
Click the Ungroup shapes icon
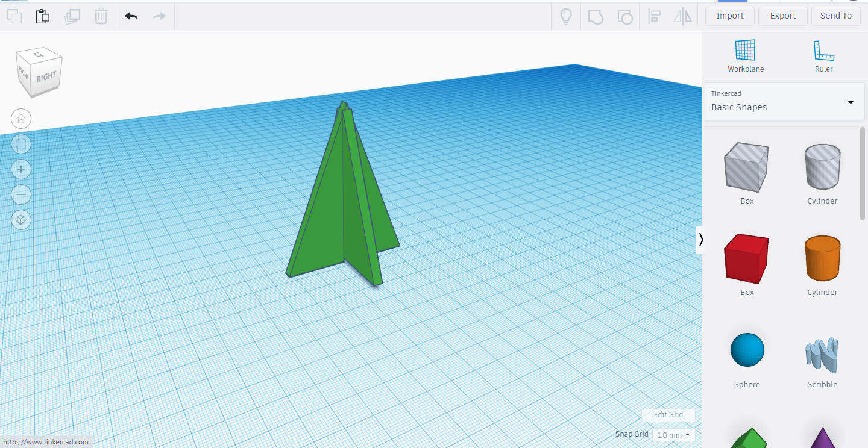pos(625,16)
